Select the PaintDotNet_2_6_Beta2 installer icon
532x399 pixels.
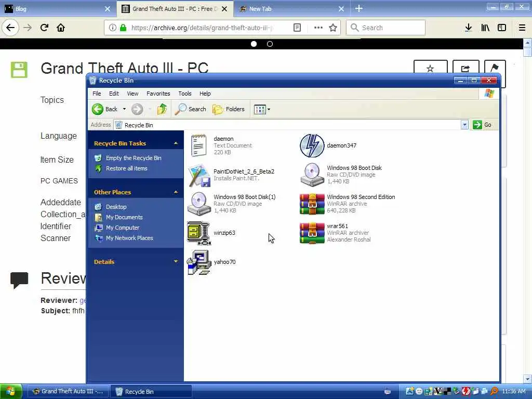tap(199, 175)
